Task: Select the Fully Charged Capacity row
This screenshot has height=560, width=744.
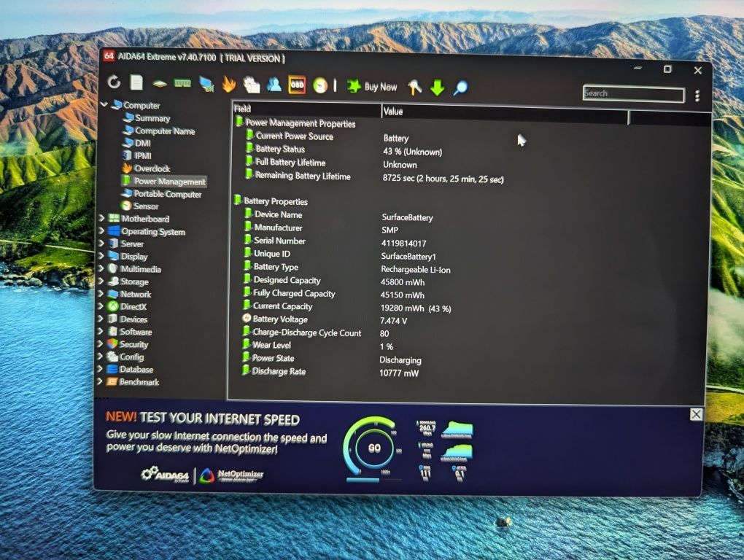Action: (x=334, y=294)
